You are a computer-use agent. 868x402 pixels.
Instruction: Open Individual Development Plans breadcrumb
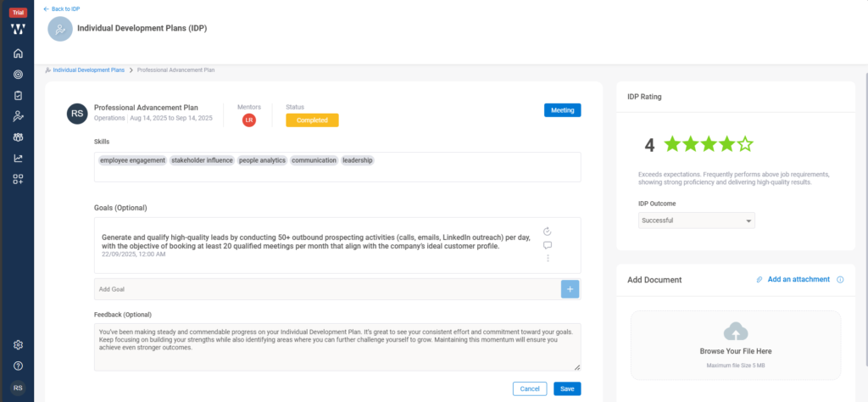[x=88, y=70]
